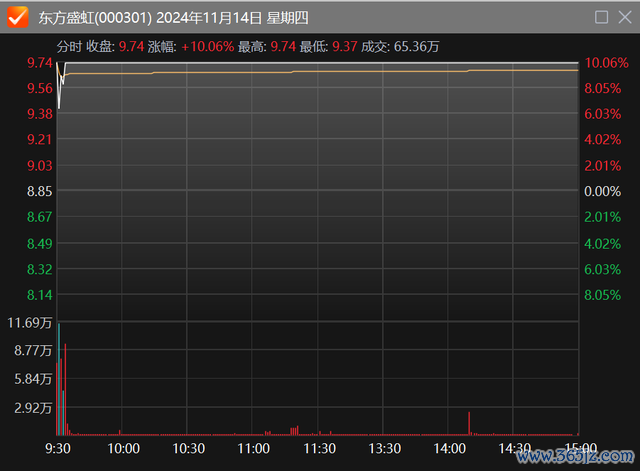The image size is (640, 471).
Task: Click the 10:30 time axis label
Action: [189, 449]
